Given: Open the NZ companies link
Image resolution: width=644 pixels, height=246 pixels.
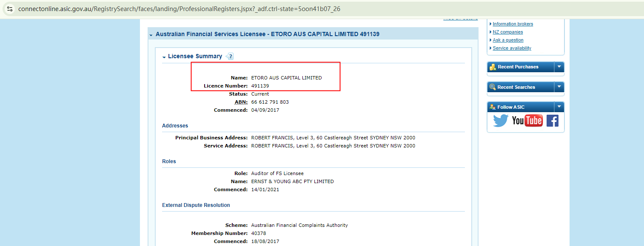Looking at the screenshot, I should [507, 32].
